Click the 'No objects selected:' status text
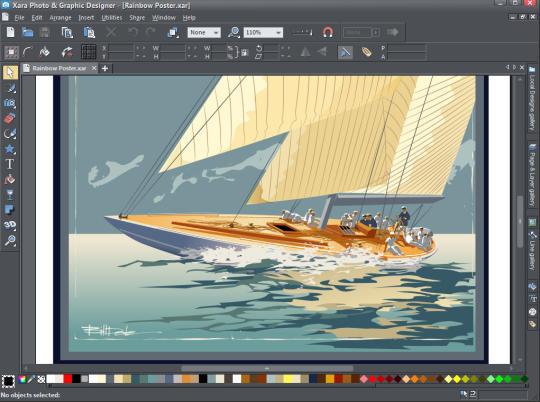540x402 pixels. tap(30, 395)
